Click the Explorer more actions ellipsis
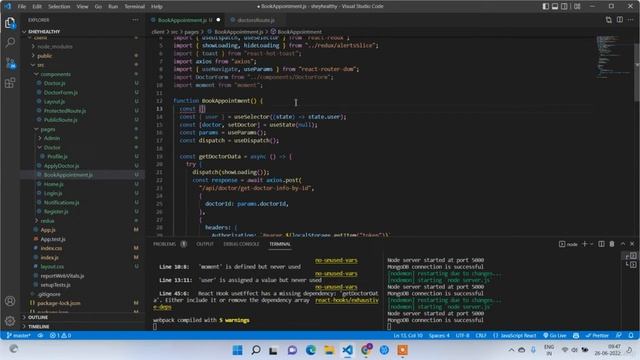The height and width of the screenshot is (360, 640). 135,20
